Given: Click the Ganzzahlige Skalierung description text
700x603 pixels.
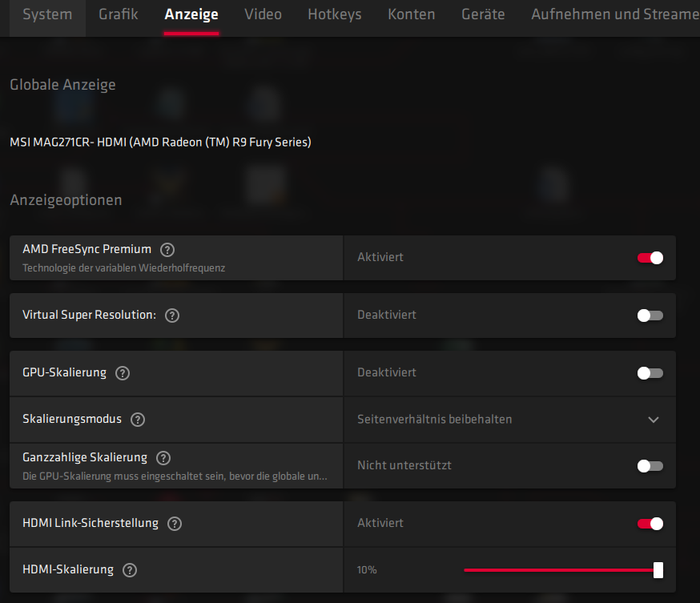Looking at the screenshot, I should (175, 476).
